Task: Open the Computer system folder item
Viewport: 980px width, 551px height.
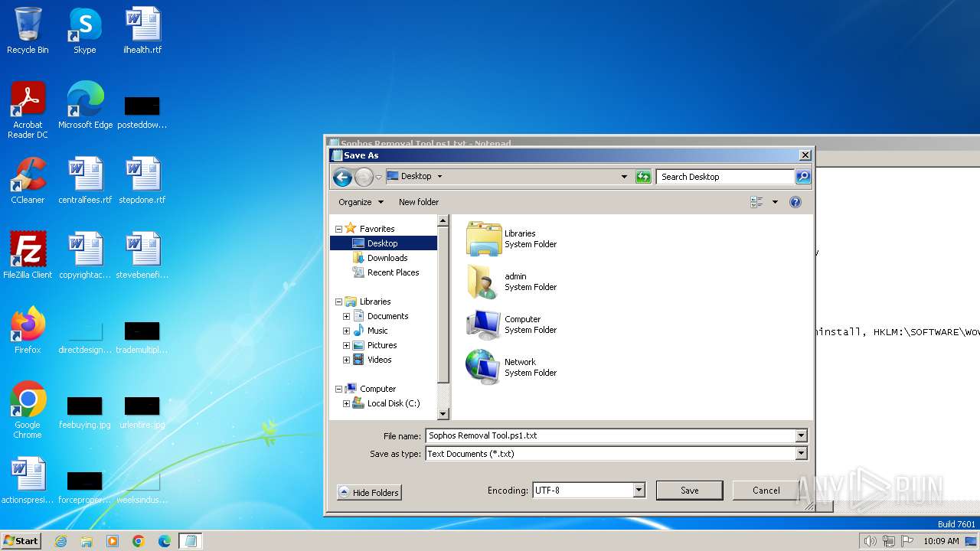Action: [x=511, y=324]
